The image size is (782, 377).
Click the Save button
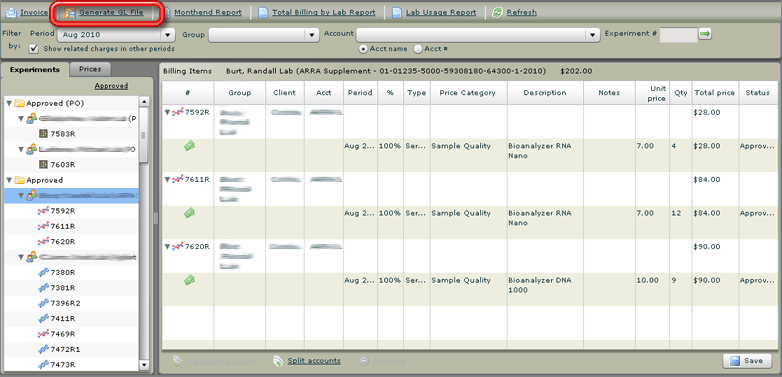(747, 361)
